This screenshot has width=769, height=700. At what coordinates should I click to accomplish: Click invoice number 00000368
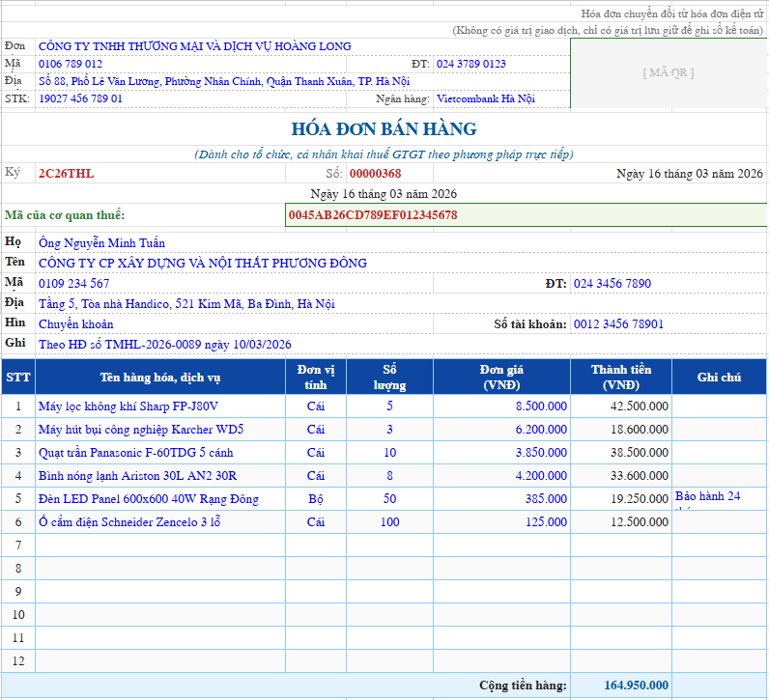(x=375, y=174)
